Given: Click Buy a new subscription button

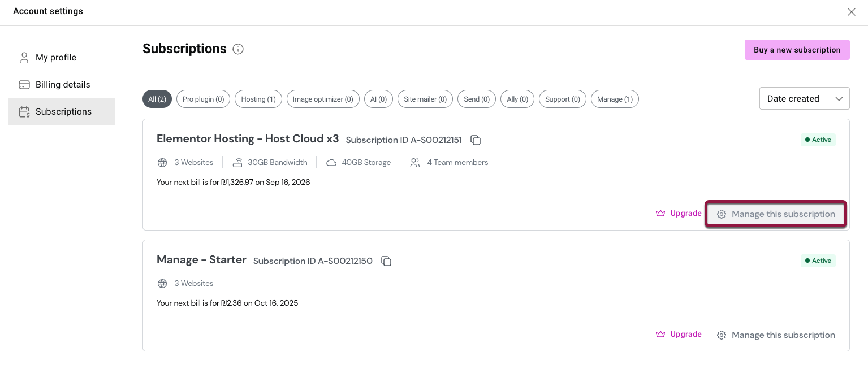Looking at the screenshot, I should pyautogui.click(x=797, y=50).
